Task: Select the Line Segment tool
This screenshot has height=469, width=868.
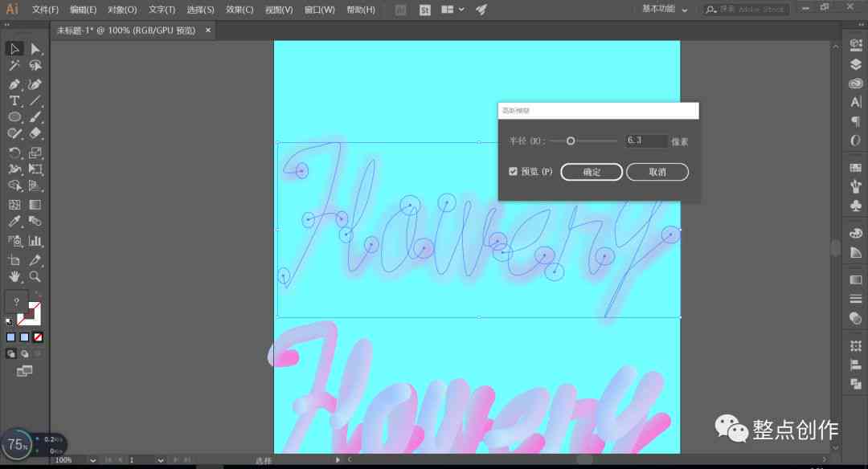Action: tap(35, 100)
